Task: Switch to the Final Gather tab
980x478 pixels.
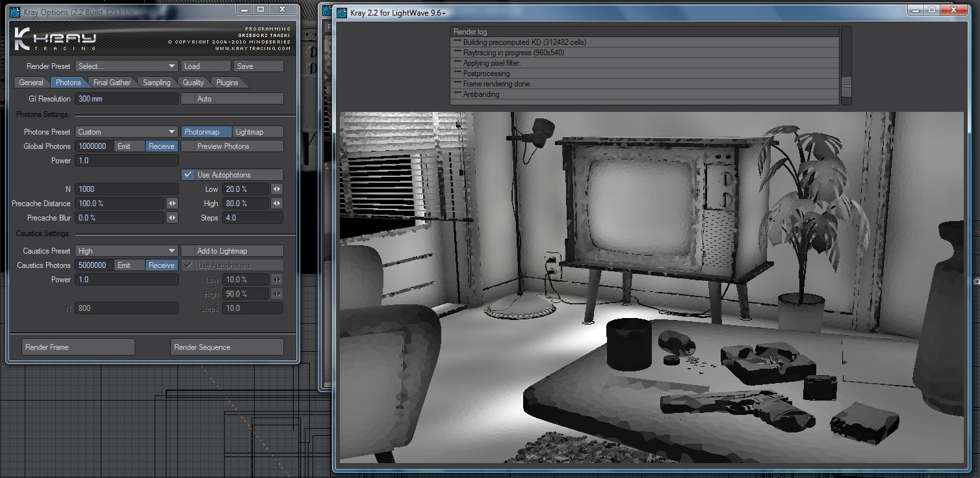Action: (112, 83)
